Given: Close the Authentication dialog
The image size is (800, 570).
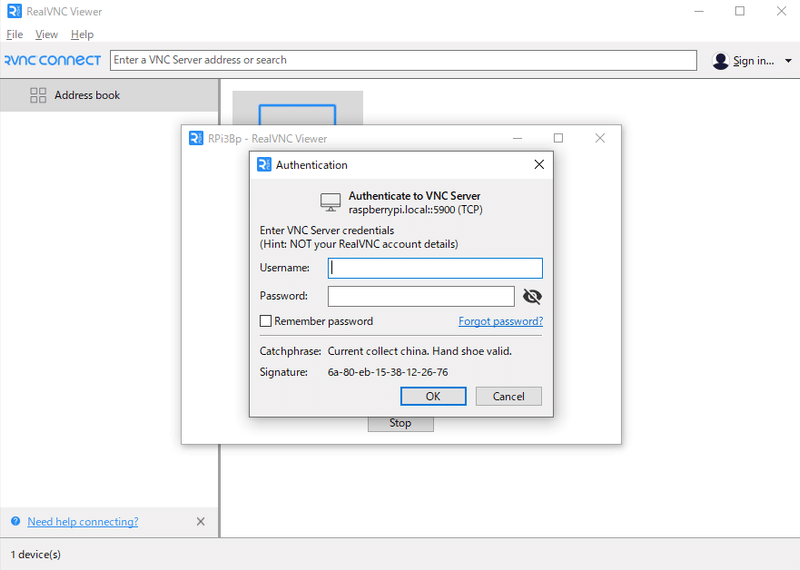Looking at the screenshot, I should tap(539, 164).
